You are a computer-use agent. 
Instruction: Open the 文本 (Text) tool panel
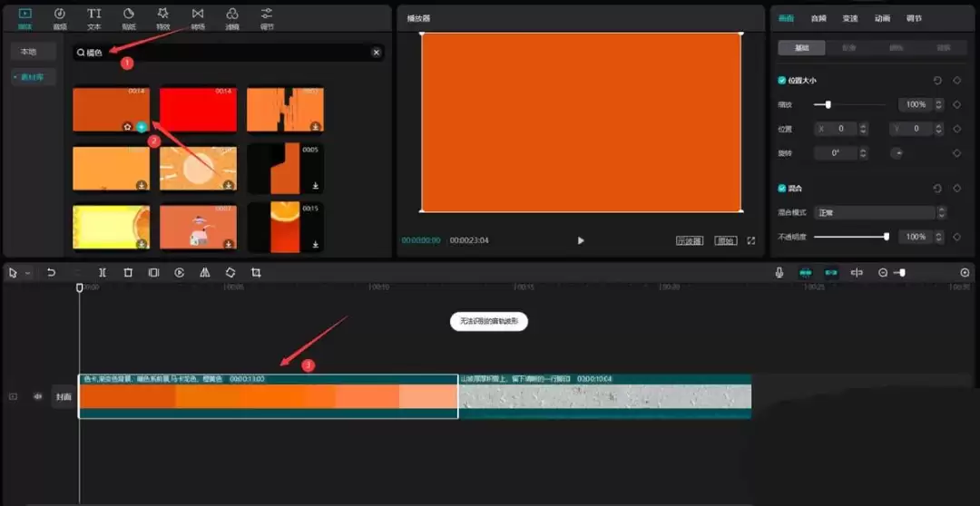coord(94,17)
